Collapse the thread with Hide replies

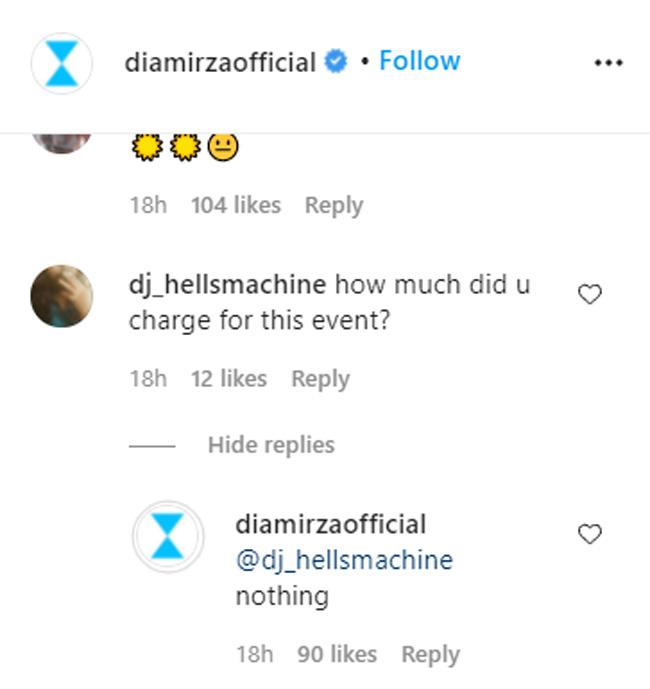pyautogui.click(x=271, y=445)
